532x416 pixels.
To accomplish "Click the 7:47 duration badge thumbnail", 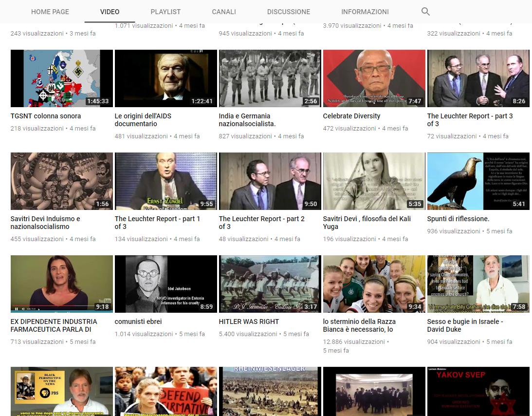I will coord(374,78).
